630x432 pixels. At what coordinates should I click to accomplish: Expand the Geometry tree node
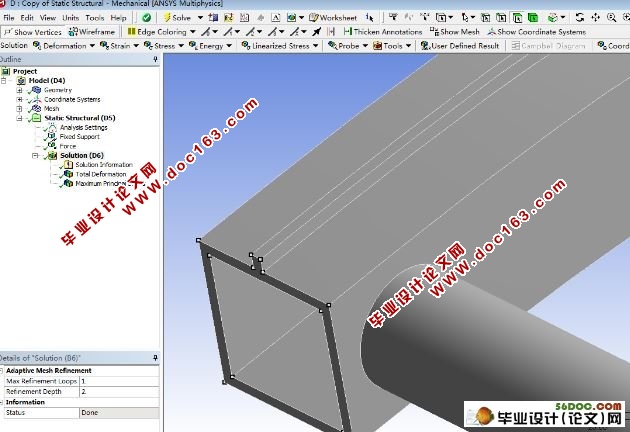pyautogui.click(x=19, y=90)
